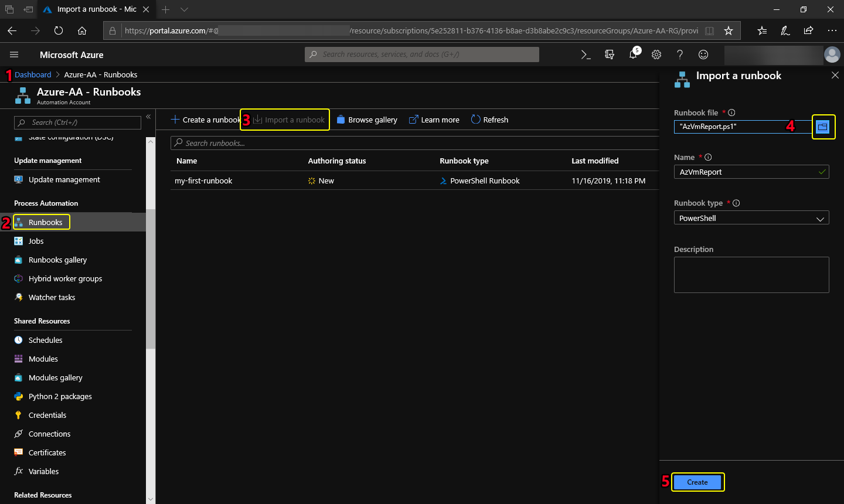Click Browse gallery in toolbar
The image size is (844, 504).
[367, 120]
